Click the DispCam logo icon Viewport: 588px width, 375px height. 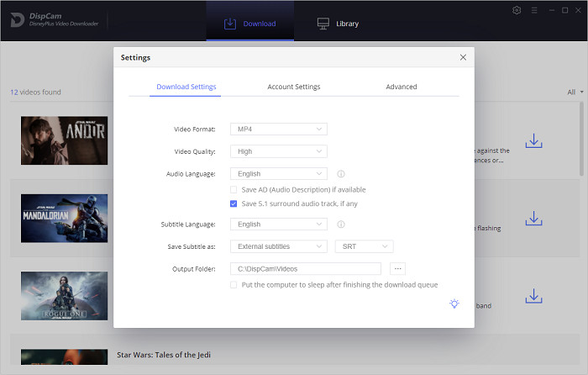[17, 20]
